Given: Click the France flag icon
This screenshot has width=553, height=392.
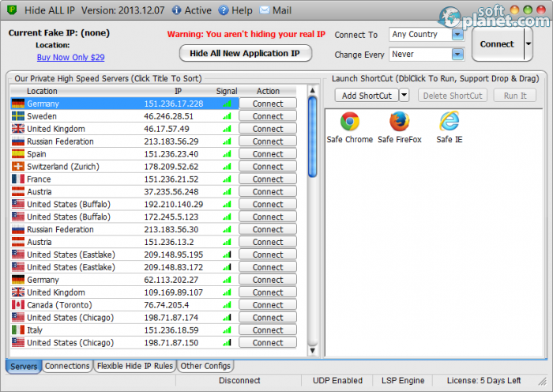Looking at the screenshot, I should [18, 179].
